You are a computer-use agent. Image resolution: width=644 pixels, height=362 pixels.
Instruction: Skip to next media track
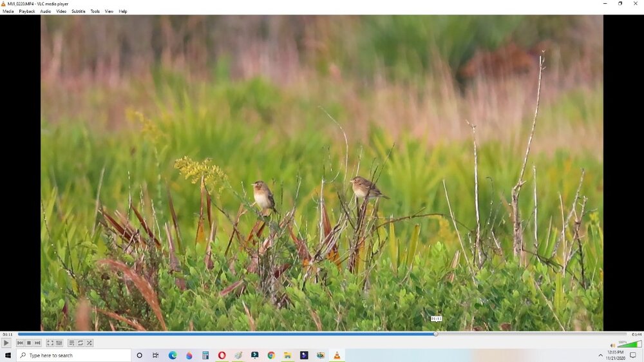coord(37,343)
